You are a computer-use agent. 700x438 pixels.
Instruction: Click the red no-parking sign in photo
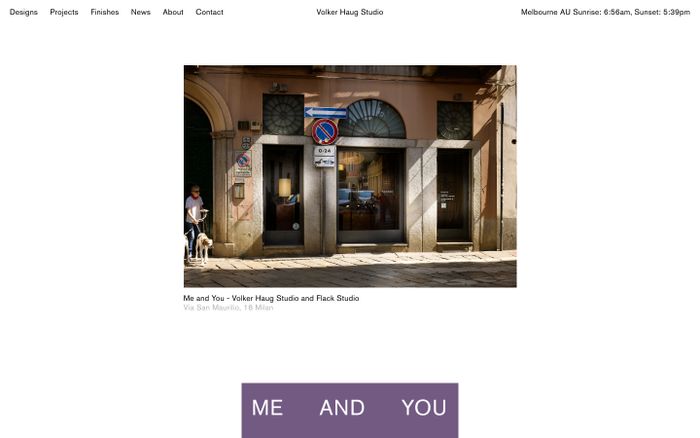(325, 132)
